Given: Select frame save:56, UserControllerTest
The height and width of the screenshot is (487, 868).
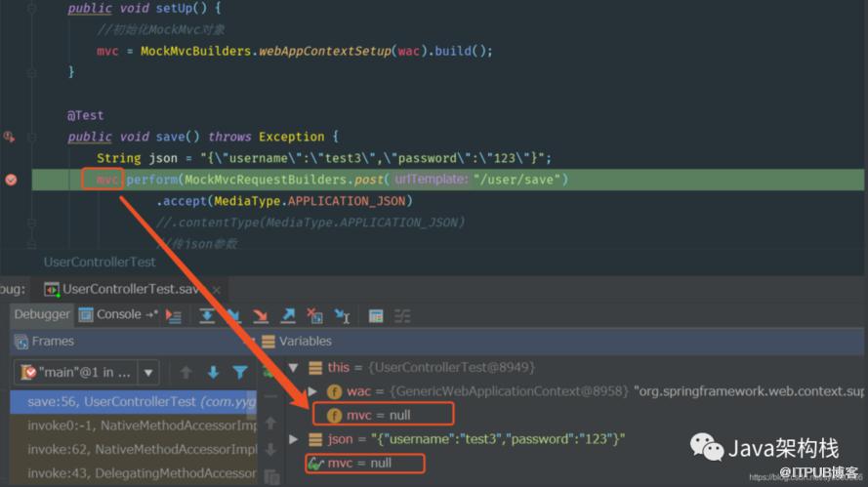Looking at the screenshot, I should click(134, 402).
